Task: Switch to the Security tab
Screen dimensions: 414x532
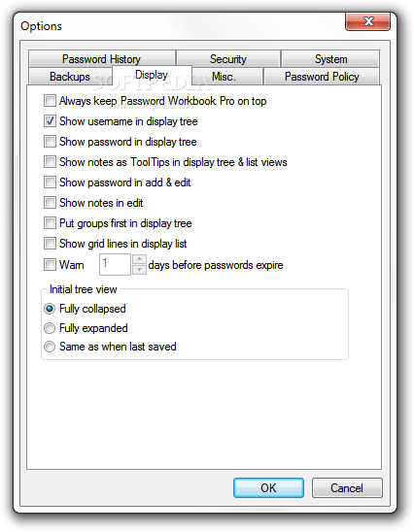Action: [x=228, y=58]
